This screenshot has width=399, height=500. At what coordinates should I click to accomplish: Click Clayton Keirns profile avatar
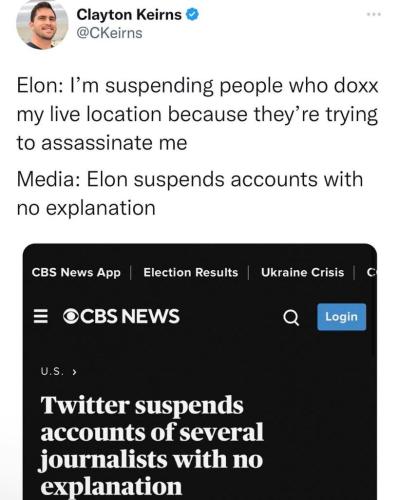coord(42,25)
